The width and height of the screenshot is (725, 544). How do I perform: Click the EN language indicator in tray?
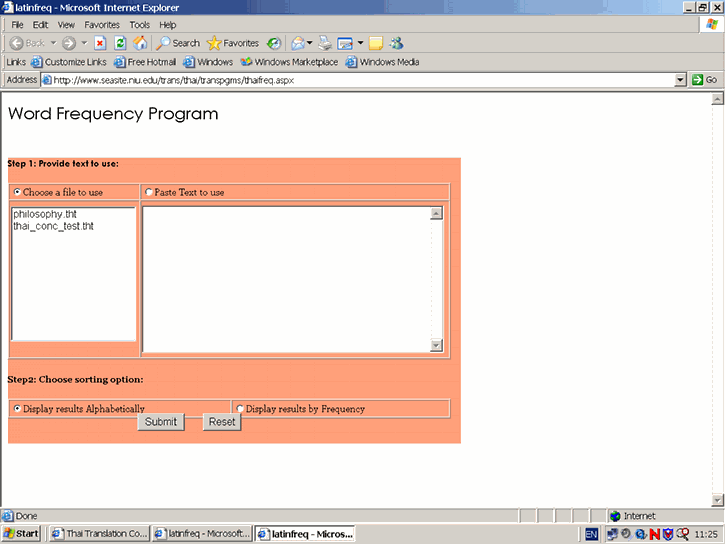(591, 534)
